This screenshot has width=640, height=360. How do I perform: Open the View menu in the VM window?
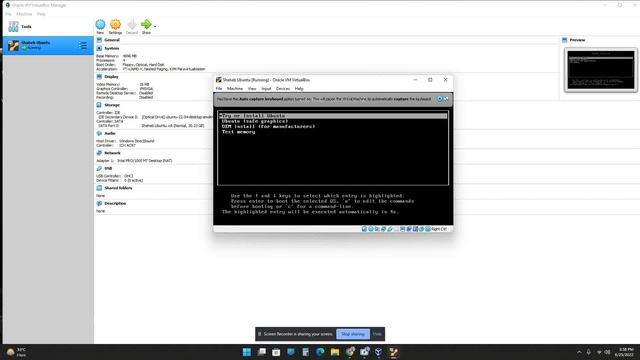click(252, 89)
